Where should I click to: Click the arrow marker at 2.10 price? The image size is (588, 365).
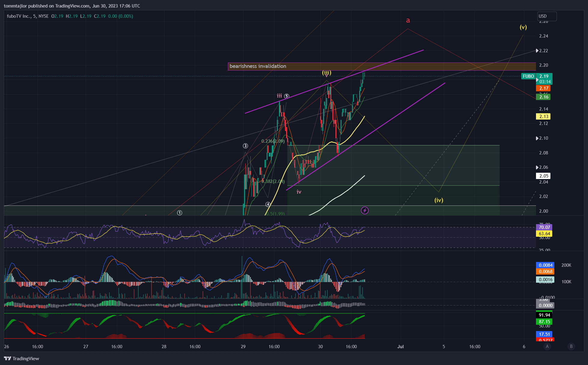coord(537,138)
